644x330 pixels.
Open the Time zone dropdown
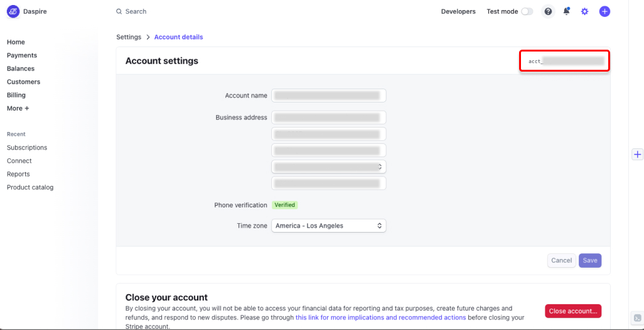(x=328, y=226)
